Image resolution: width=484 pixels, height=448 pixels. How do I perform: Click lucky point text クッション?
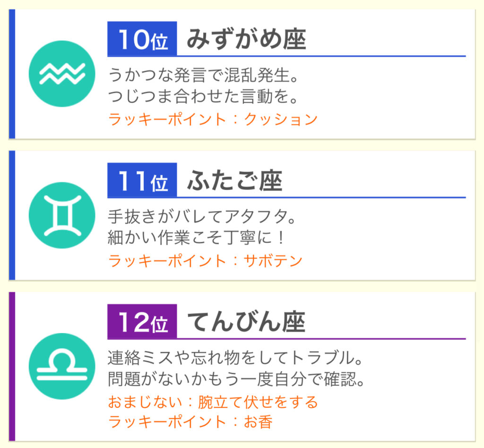pyautogui.click(x=280, y=119)
